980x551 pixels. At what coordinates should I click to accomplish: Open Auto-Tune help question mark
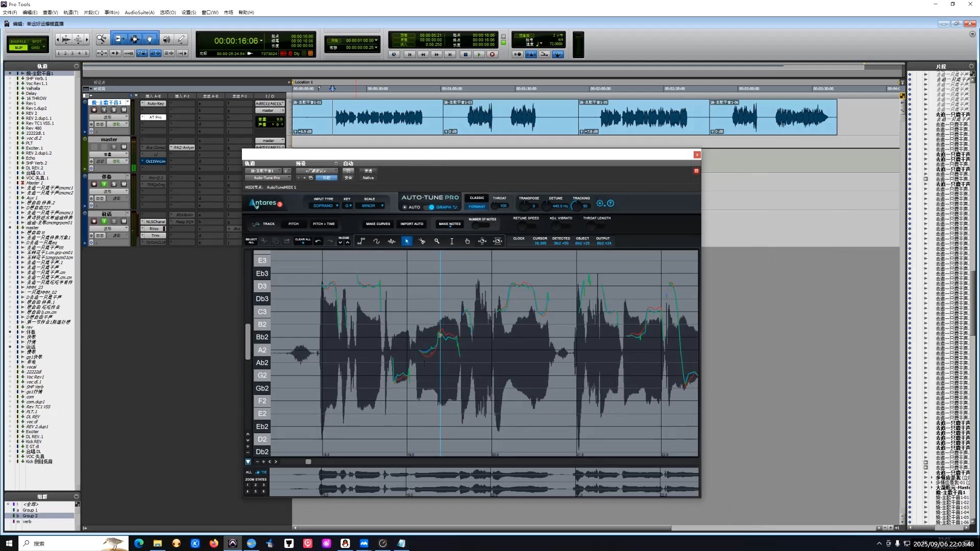610,203
